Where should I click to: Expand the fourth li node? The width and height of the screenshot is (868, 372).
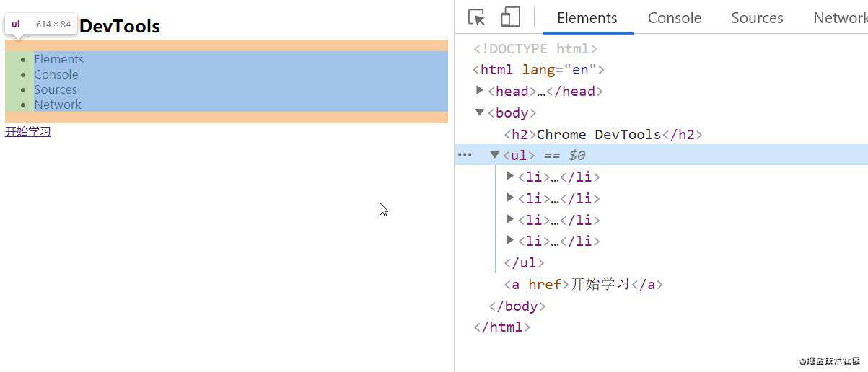click(510, 240)
